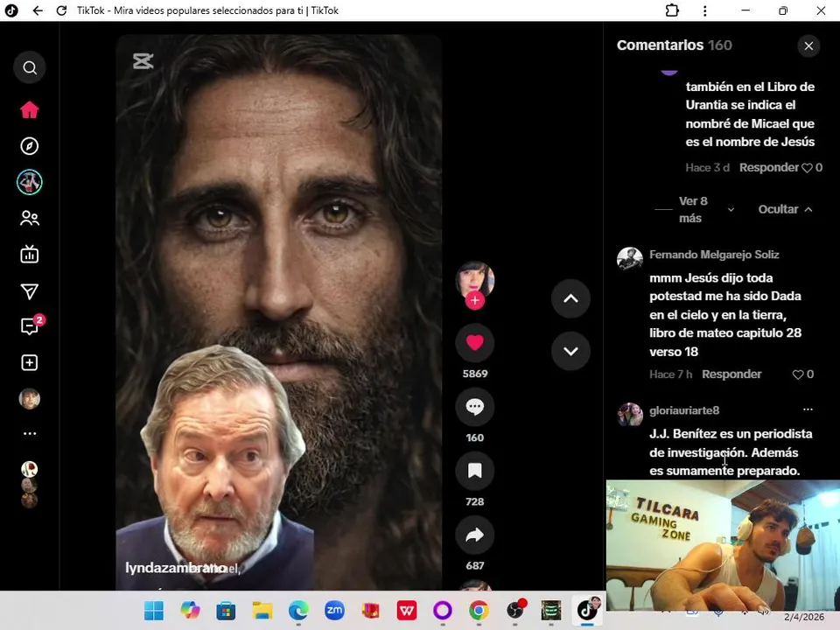Open the ringed avatar in the sidebar

coord(30,182)
